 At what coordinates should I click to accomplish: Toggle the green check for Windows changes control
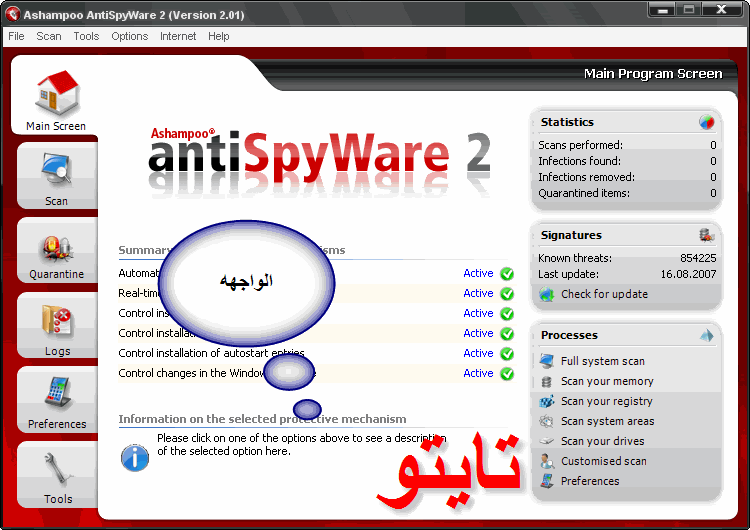click(507, 374)
